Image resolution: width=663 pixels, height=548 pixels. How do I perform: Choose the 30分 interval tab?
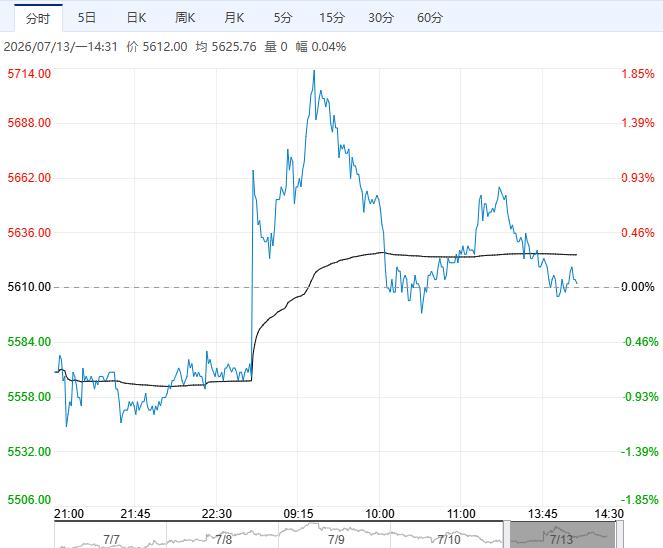[381, 18]
